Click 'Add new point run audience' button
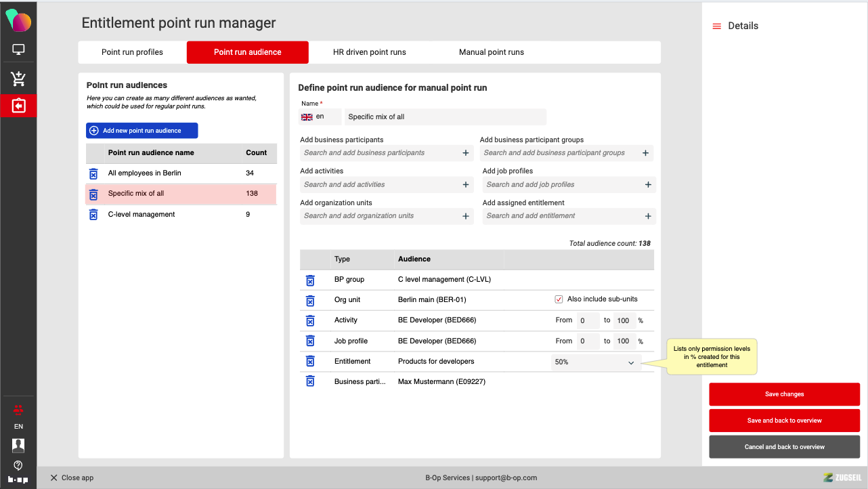868x489 pixels. 142,131
